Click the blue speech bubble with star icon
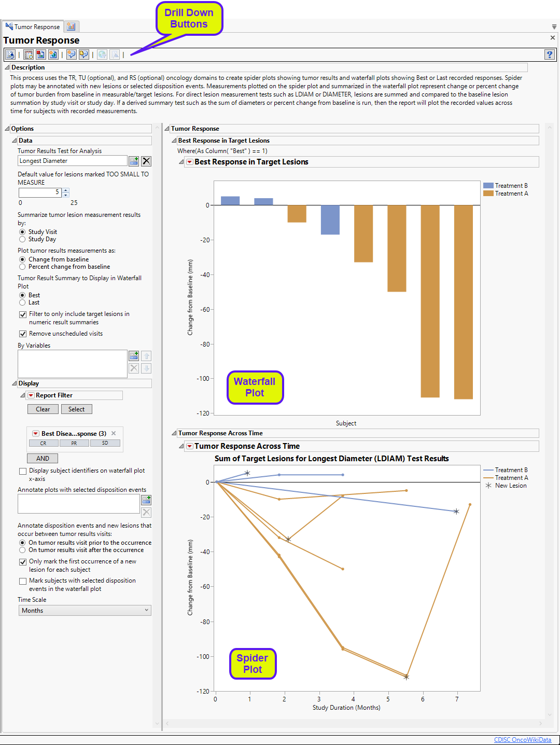Image resolution: width=560 pixels, height=745 pixels. coord(72,54)
